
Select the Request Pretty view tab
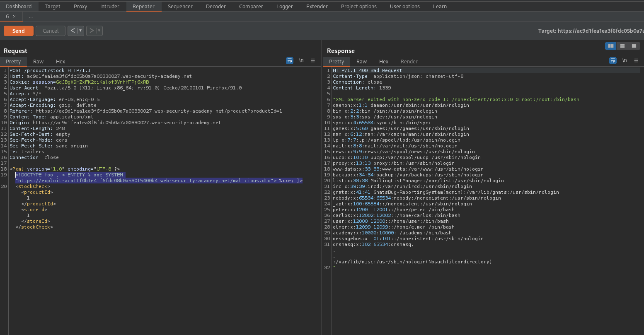coord(13,61)
